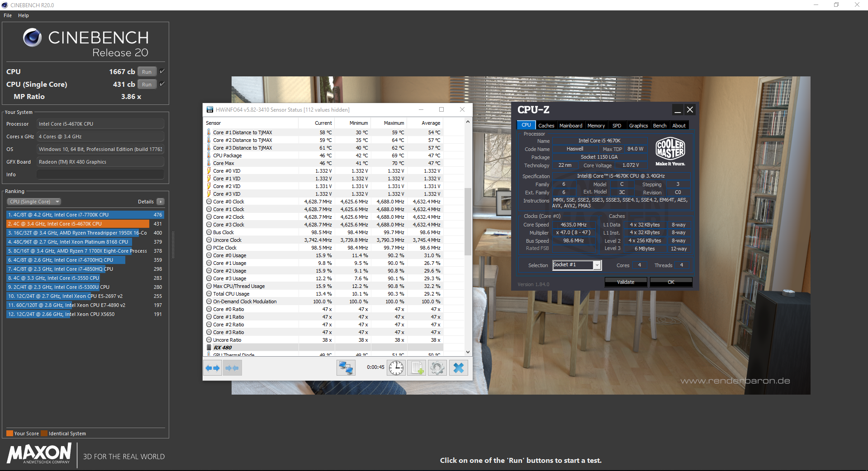
Task: Toggle the CPU (Single Core) test checkmark
Action: [162, 84]
